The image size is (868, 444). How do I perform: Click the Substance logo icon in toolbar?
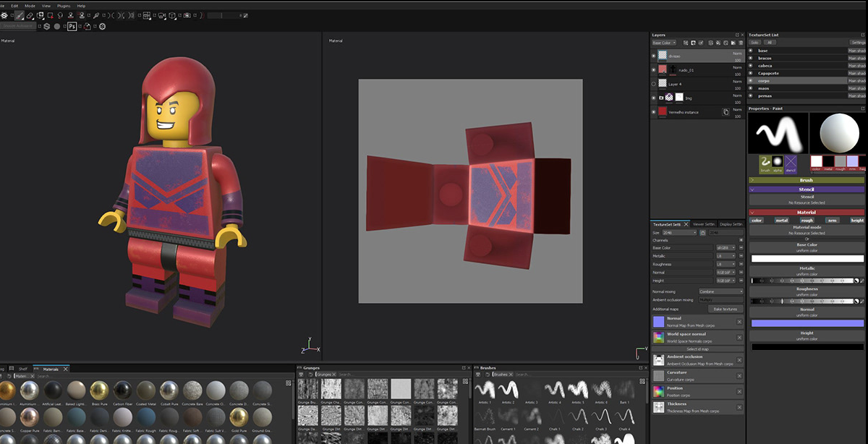[x=4, y=15]
